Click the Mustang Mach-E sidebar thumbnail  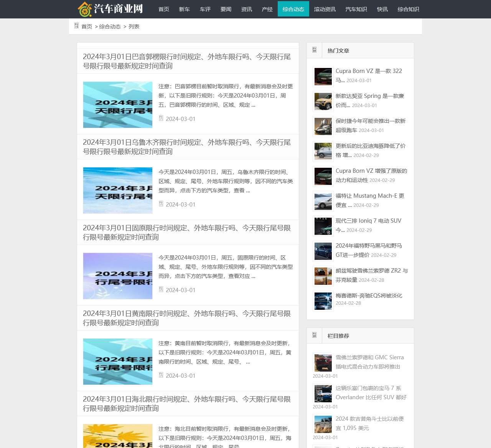323,201
